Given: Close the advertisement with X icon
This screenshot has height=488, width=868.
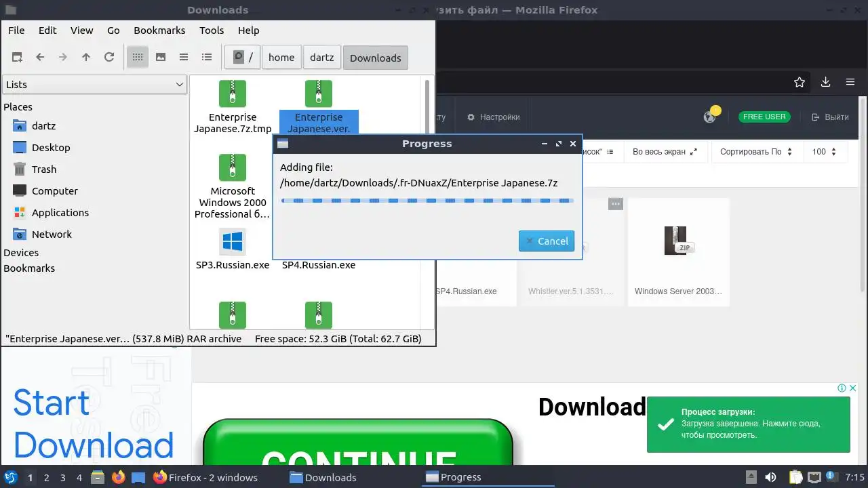Looking at the screenshot, I should (x=852, y=388).
